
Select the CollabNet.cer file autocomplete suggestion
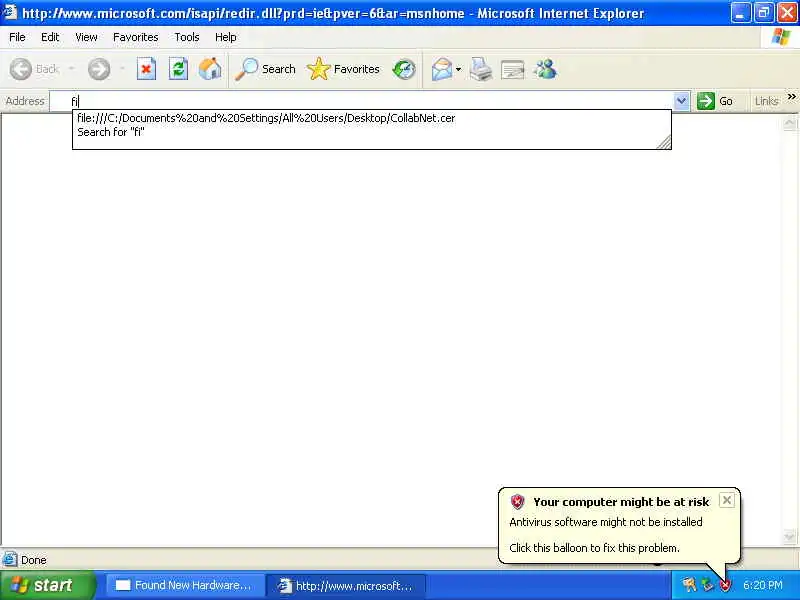[266, 118]
